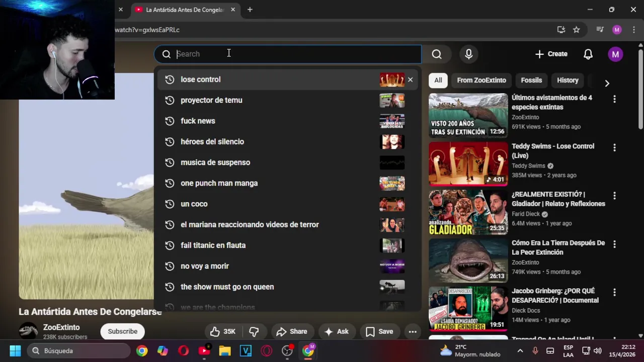Select the All filter chip
Image resolution: width=644 pixels, height=362 pixels.
[438, 80]
